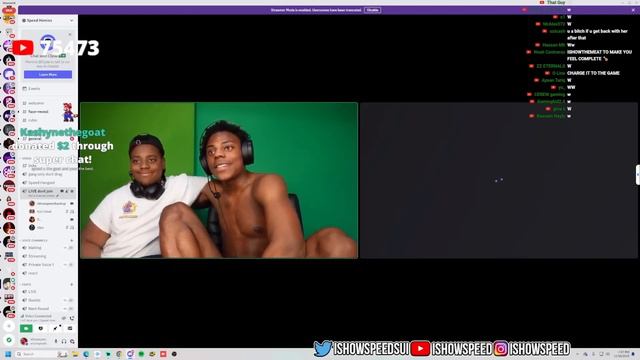Add channel to category above LIVE
Image resolution: width=640 pixels, height=360 pixels.
(x=72, y=284)
